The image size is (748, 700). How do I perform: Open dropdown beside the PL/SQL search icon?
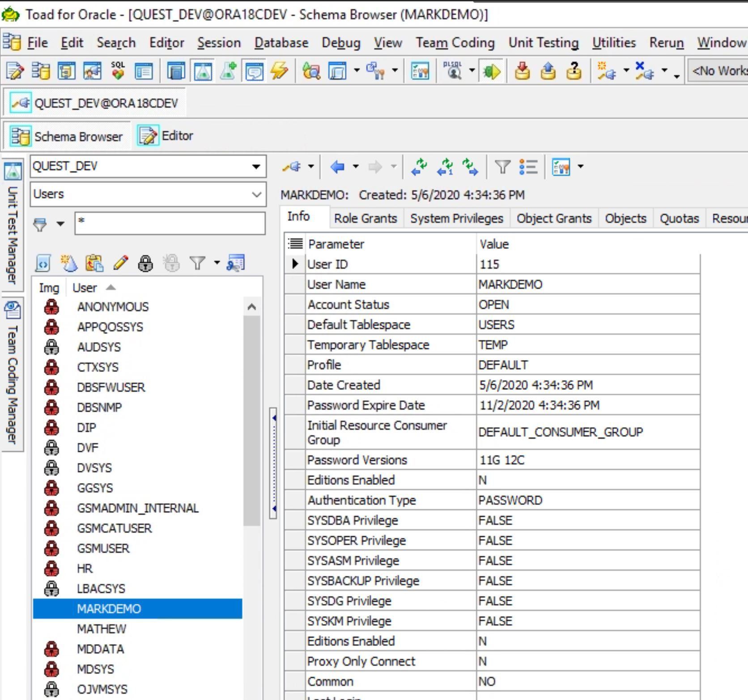pos(472,71)
